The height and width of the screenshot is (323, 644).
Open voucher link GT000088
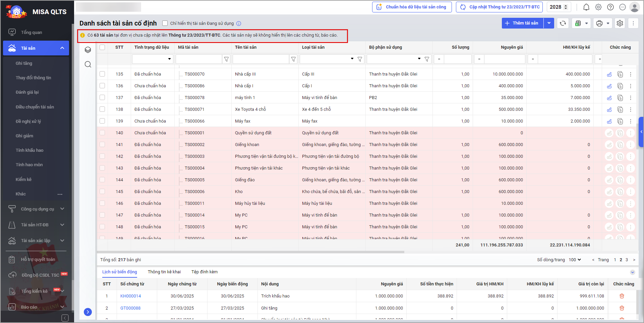(x=130, y=308)
